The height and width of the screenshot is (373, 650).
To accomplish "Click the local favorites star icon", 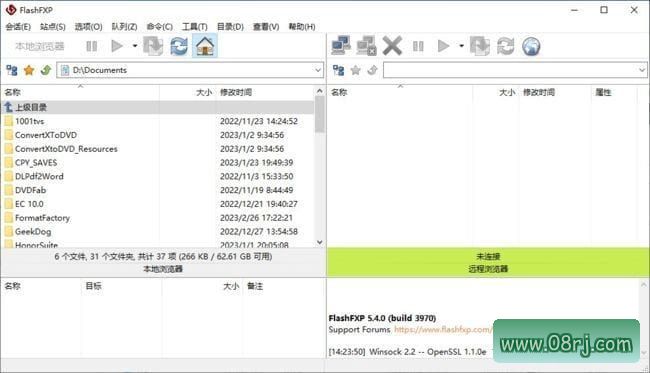I will (29, 70).
